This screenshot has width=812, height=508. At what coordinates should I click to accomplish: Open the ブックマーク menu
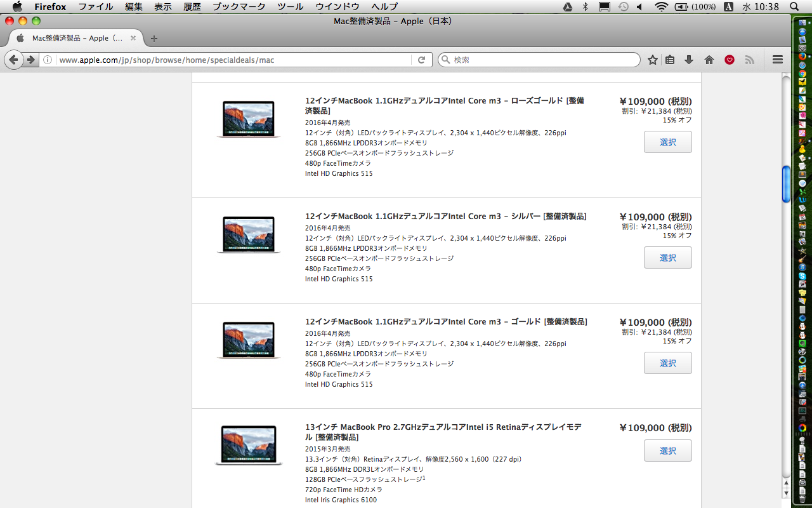239,7
